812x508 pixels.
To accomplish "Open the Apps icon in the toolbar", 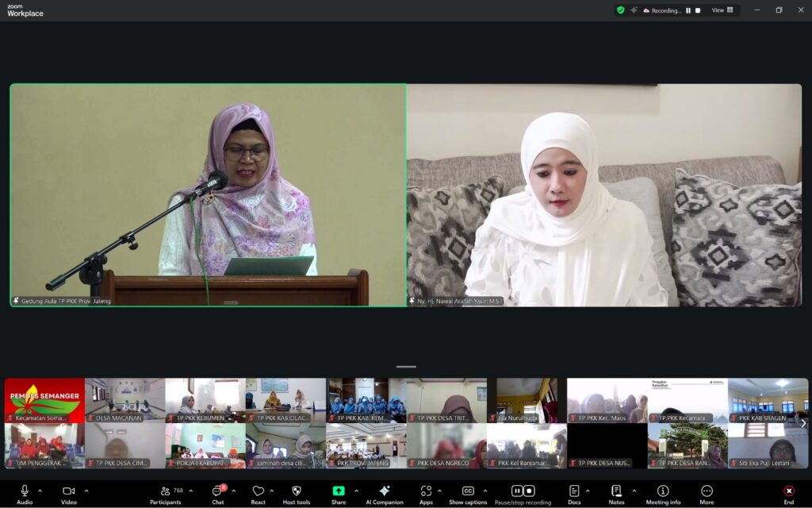I will (x=426, y=491).
